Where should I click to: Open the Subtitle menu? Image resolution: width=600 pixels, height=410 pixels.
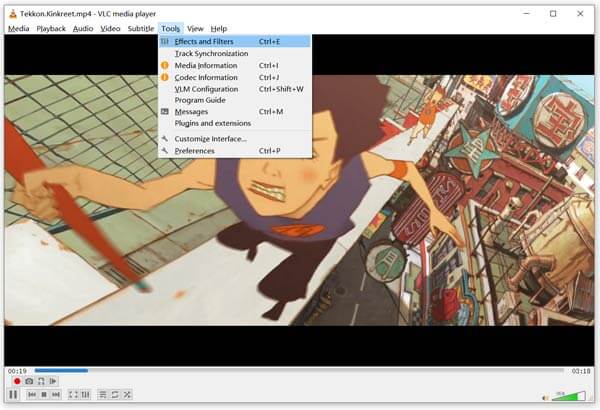coord(140,29)
